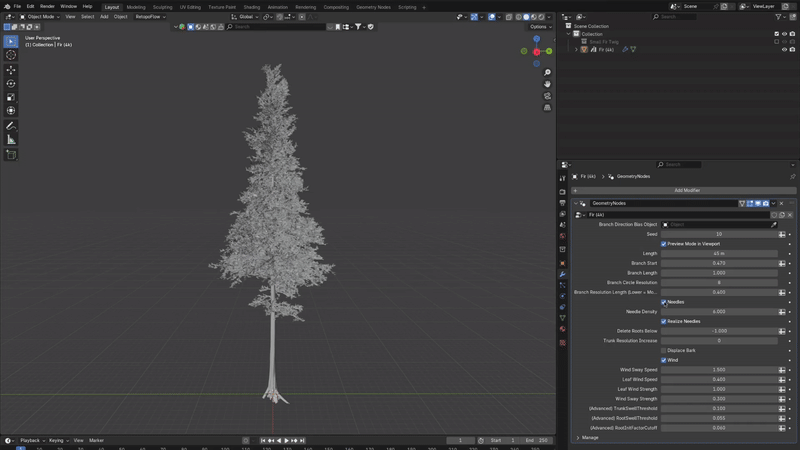The image size is (800, 450).
Task: Toggle camera view in the viewport
Action: tap(547, 96)
